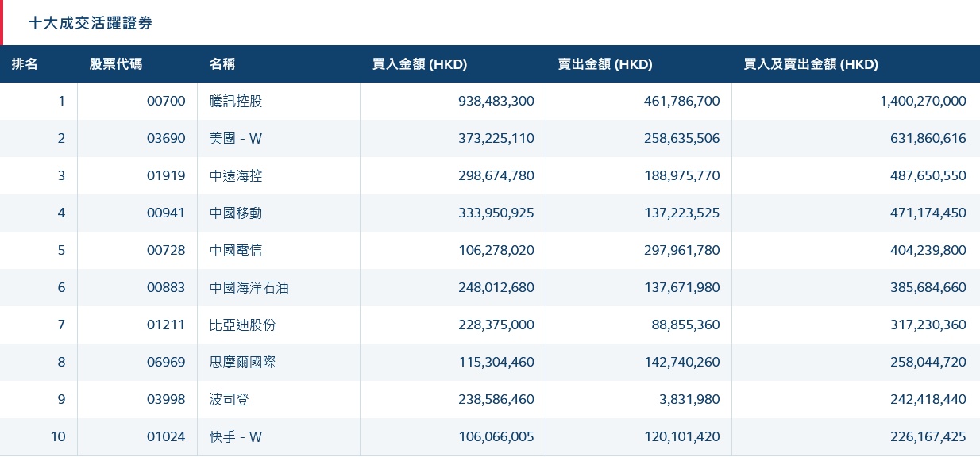The height and width of the screenshot is (457, 980).
Task: Click sell amount 461,786,700
Action: [682, 101]
